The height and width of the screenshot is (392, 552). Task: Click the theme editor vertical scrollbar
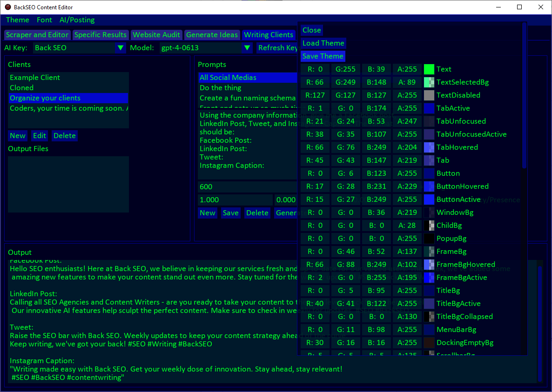coord(524,95)
